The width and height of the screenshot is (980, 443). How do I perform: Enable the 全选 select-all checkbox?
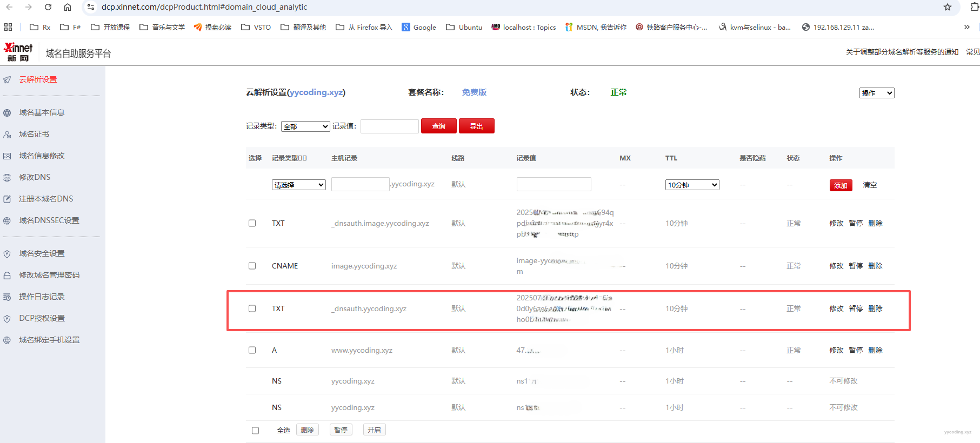255,431
